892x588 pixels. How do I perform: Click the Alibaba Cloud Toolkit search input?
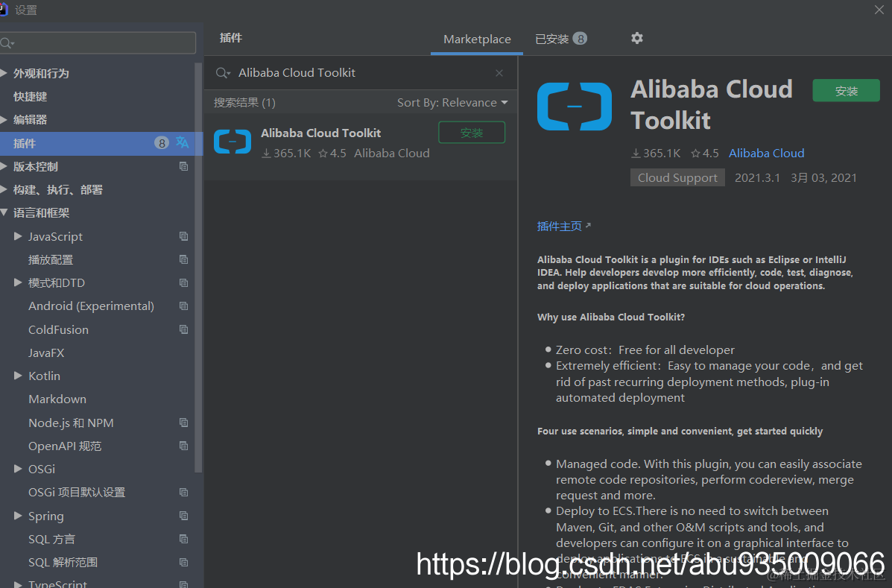[x=361, y=73]
